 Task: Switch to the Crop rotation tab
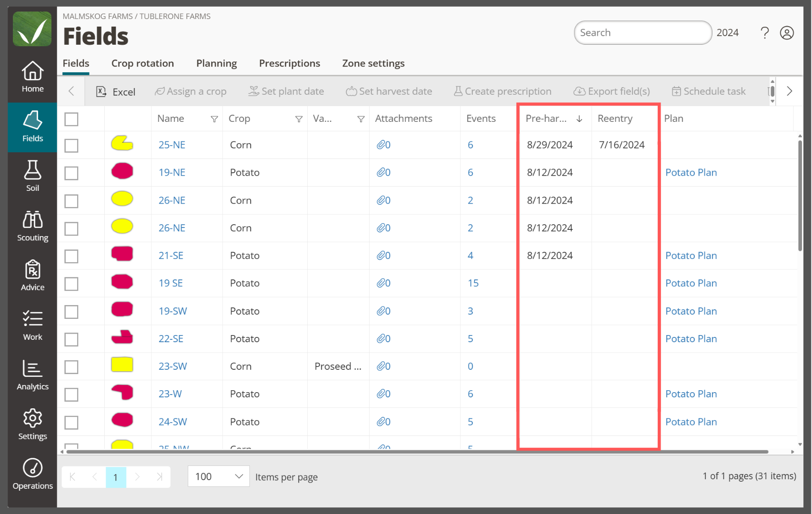(x=142, y=63)
